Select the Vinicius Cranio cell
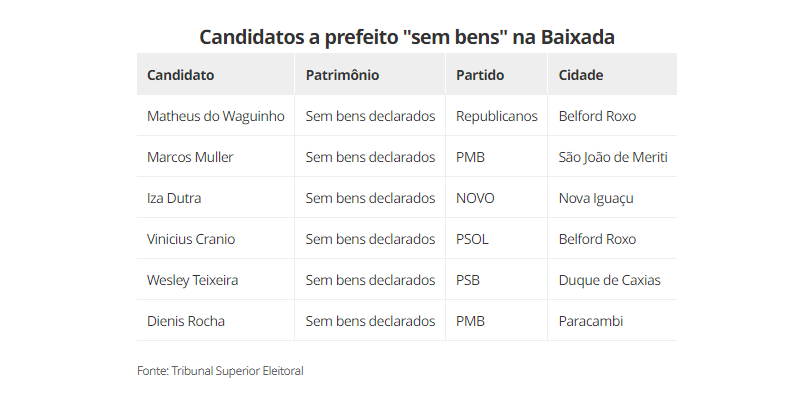812x404 pixels. 191,239
